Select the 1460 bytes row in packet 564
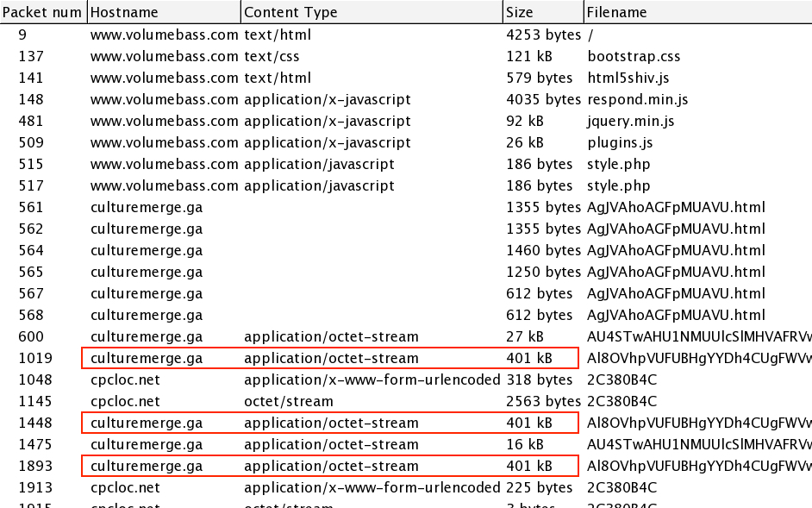The width and height of the screenshot is (812, 508). pyautogui.click(x=345, y=251)
